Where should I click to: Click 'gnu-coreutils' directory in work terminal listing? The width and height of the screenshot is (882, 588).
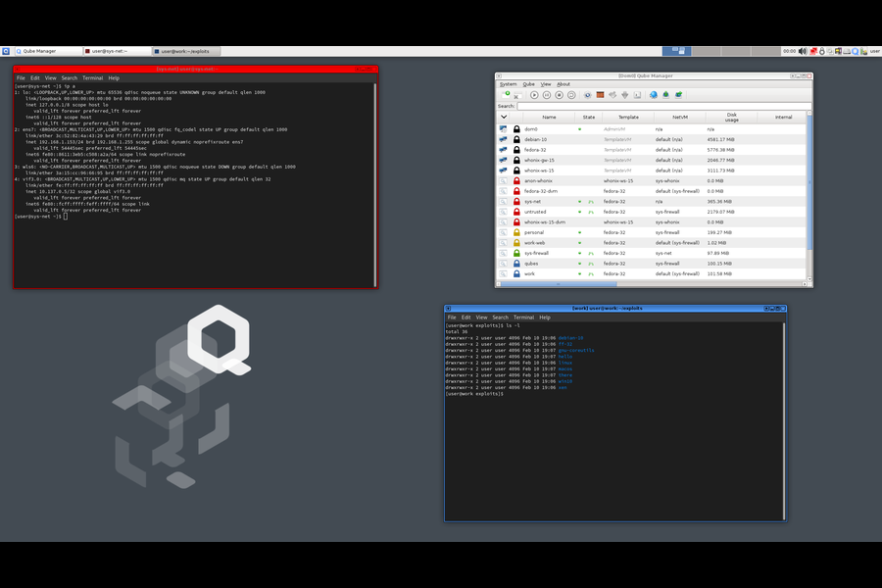576,351
